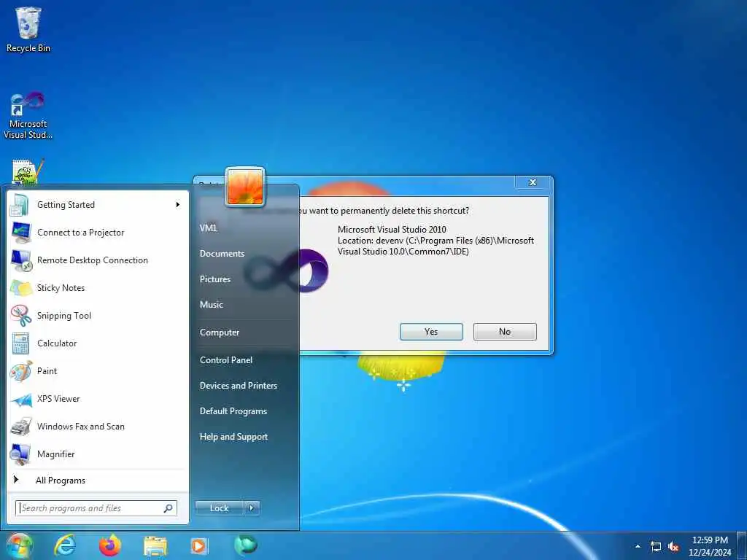This screenshot has height=560, width=747.
Task: Click the Snipping Tool label text
Action: click(64, 316)
